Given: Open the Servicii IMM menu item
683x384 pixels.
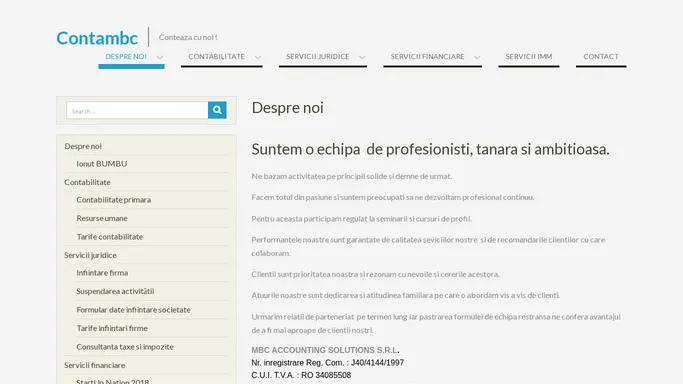Looking at the screenshot, I should pos(529,57).
